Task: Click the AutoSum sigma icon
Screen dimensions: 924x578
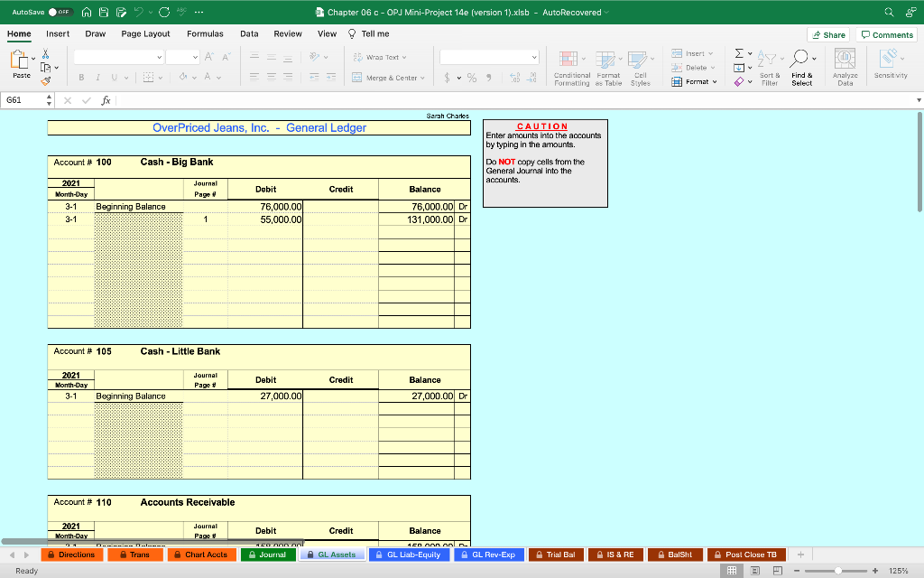Action: pyautogui.click(x=739, y=53)
